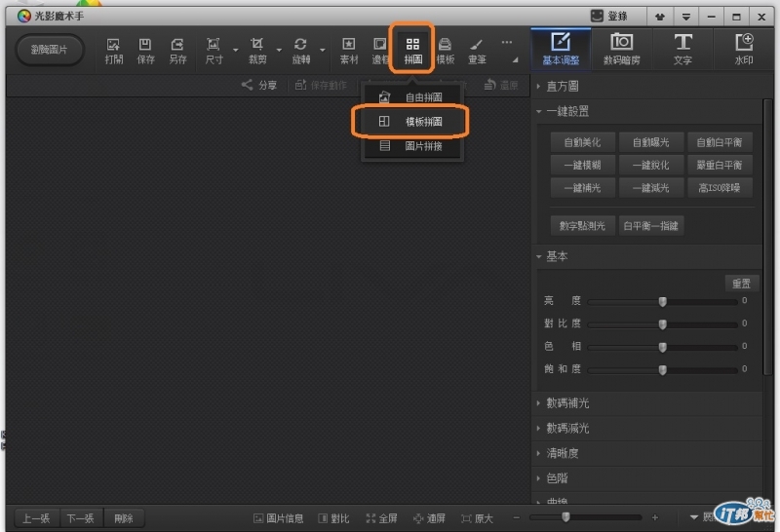The height and width of the screenshot is (532, 780).
Task: Select the 畫筆 (Brush) tool
Action: pyautogui.click(x=477, y=52)
